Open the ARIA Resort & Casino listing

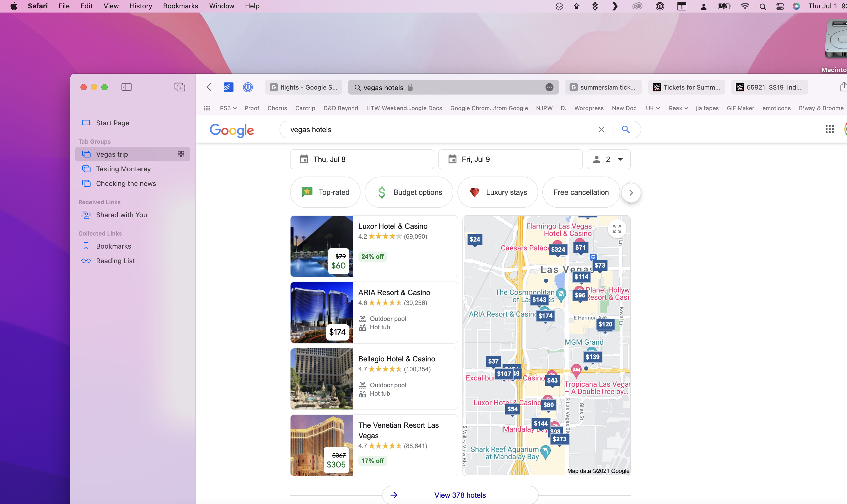point(374,312)
